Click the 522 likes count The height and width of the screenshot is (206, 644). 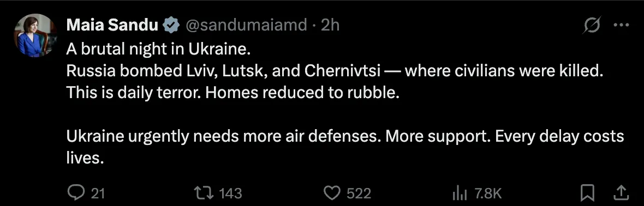359,193
